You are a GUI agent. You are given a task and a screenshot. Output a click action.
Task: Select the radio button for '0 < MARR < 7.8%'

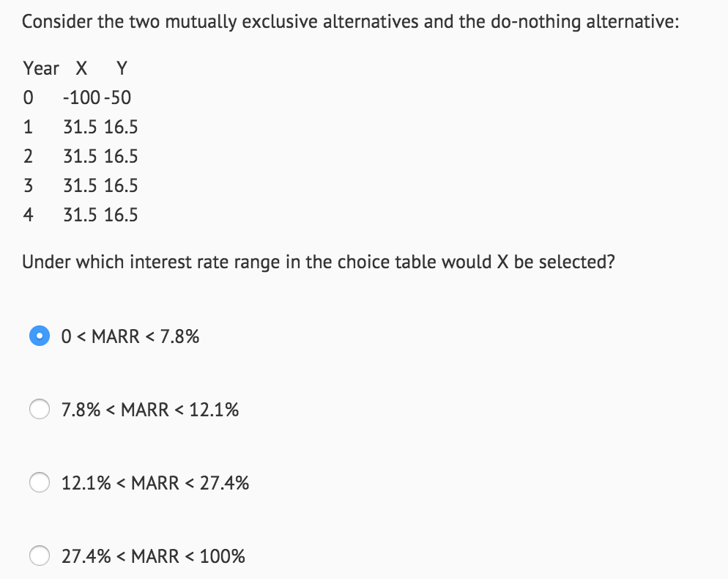(x=40, y=336)
